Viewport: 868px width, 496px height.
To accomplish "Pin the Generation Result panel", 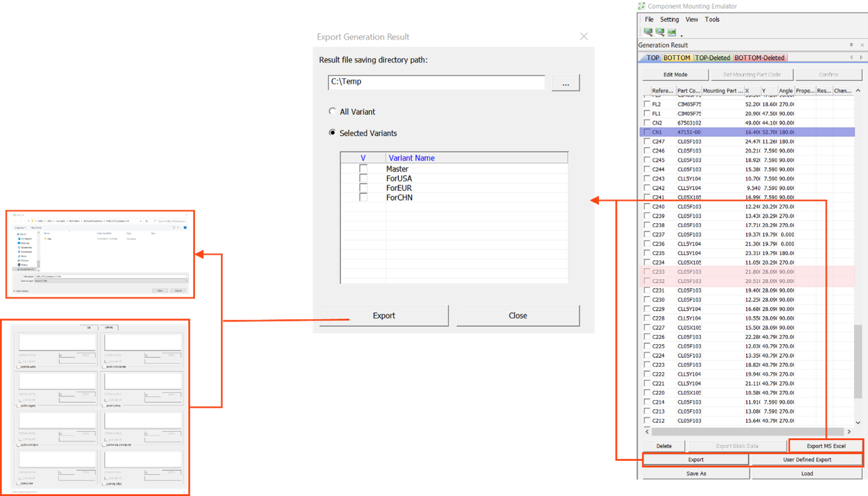I will [x=850, y=46].
